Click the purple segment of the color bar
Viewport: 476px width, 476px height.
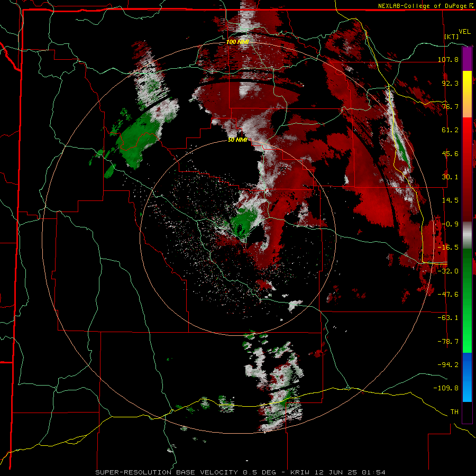(467, 59)
